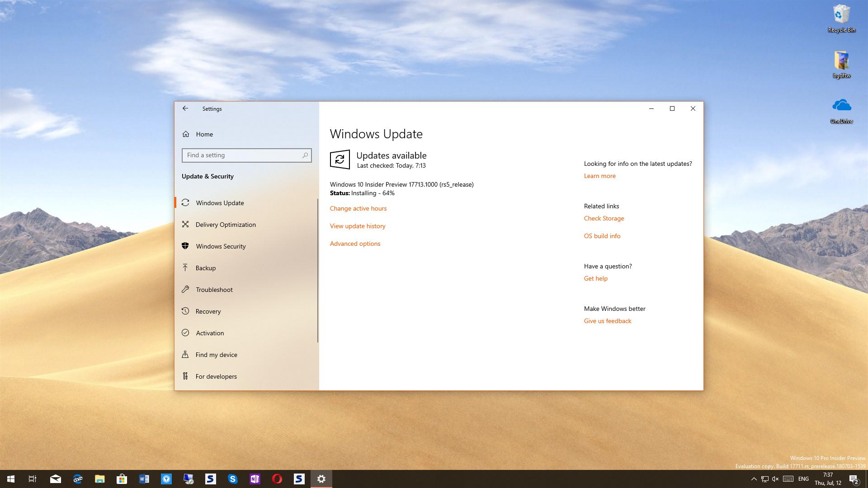The width and height of the screenshot is (868, 488).
Task: Open the Mail app from taskbar
Action: (56, 479)
